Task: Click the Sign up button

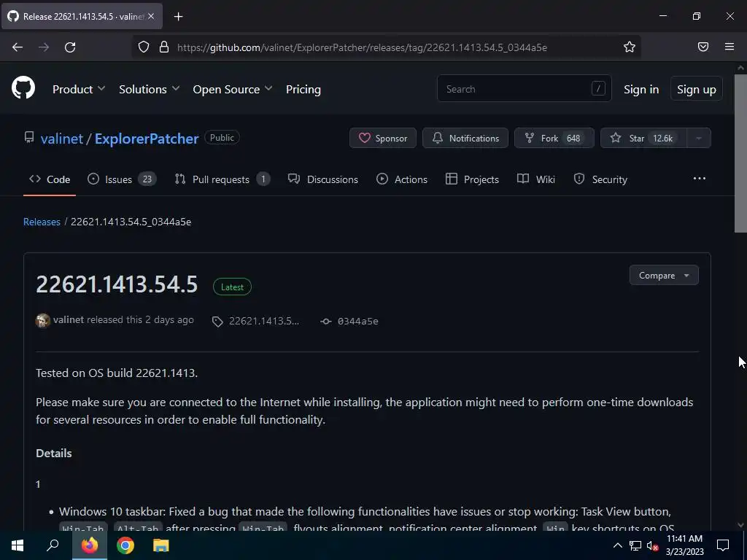Action: pyautogui.click(x=696, y=89)
